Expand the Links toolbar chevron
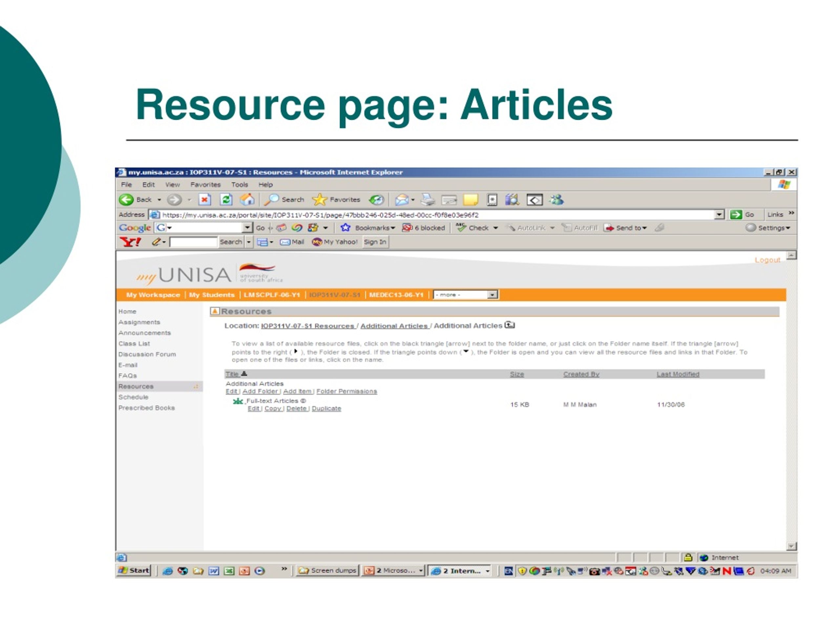 791,213
